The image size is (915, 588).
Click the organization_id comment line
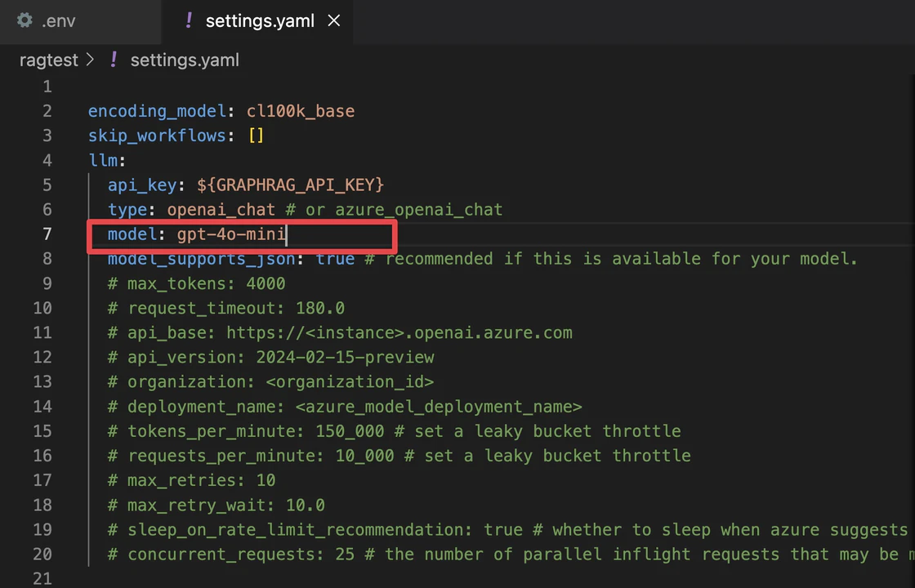click(270, 381)
